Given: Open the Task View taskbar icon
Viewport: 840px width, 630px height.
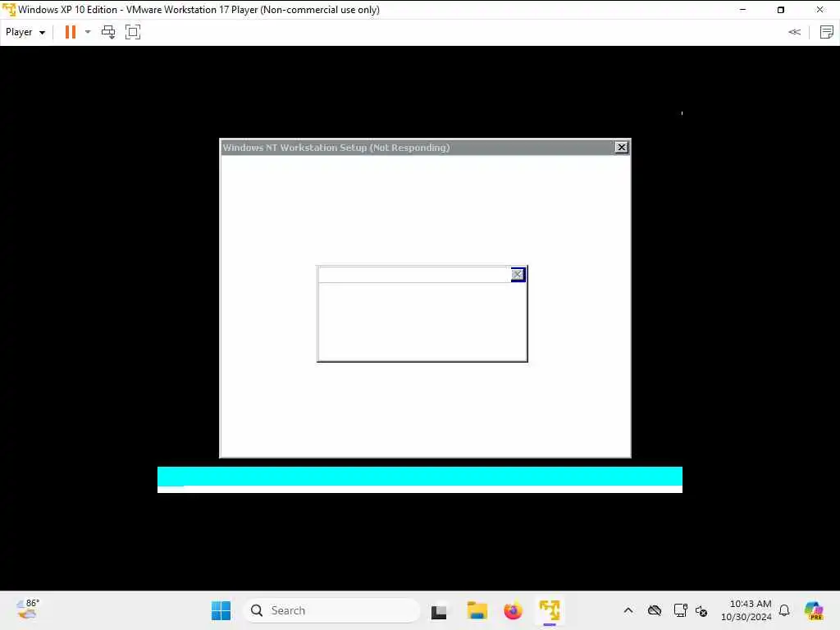Looking at the screenshot, I should point(439,610).
